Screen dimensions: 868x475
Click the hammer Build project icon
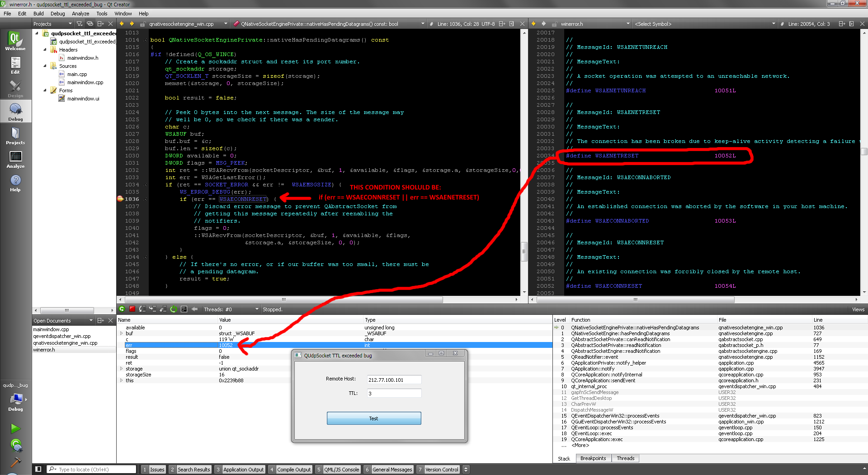[x=15, y=462]
